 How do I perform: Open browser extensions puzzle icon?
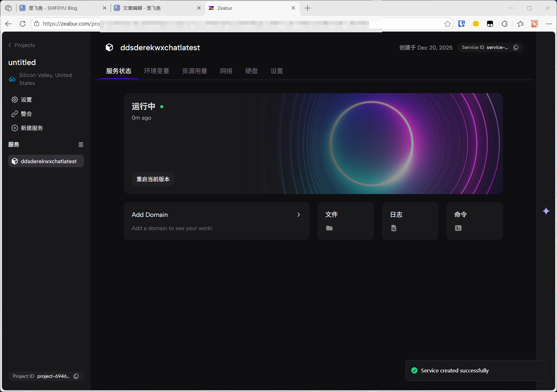click(505, 24)
